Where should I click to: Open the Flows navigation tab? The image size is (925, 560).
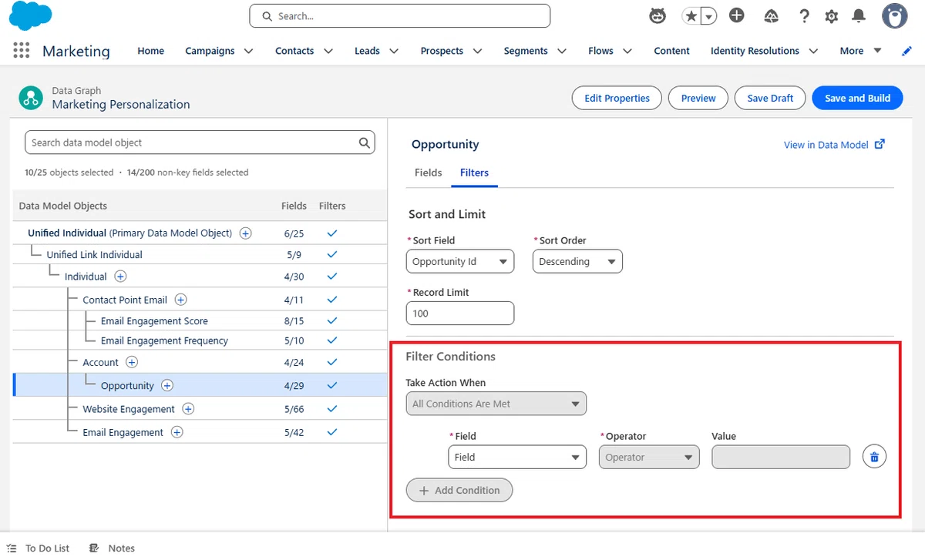pos(600,51)
